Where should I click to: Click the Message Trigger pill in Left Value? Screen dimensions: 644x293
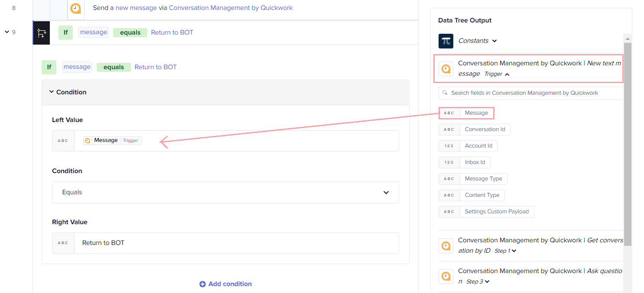click(x=113, y=140)
